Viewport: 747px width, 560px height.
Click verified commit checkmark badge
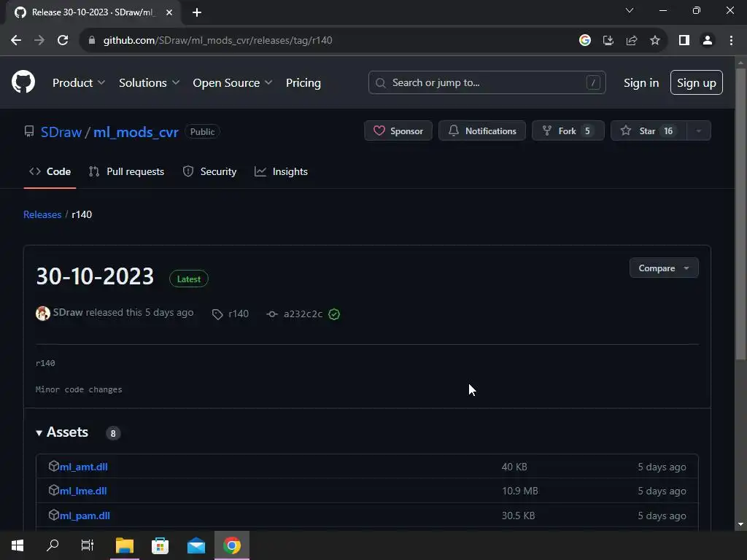pyautogui.click(x=334, y=314)
